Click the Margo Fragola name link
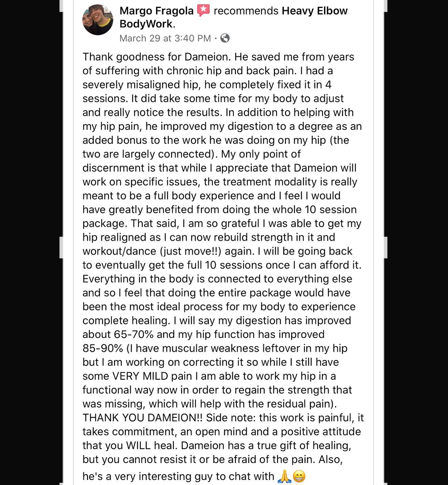Screen dimensions: 448x485 156,11
